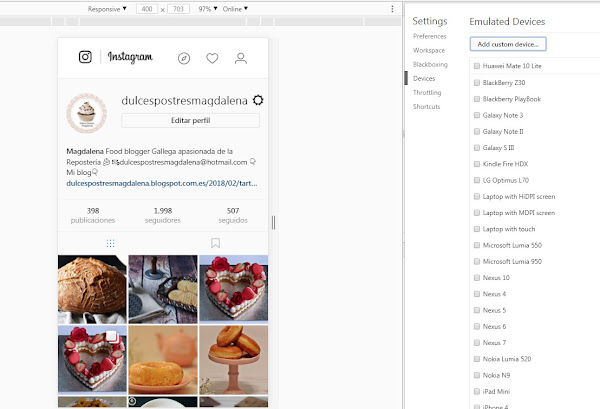This screenshot has height=409, width=600.
Task: Click the Editar perfil button
Action: pos(190,121)
